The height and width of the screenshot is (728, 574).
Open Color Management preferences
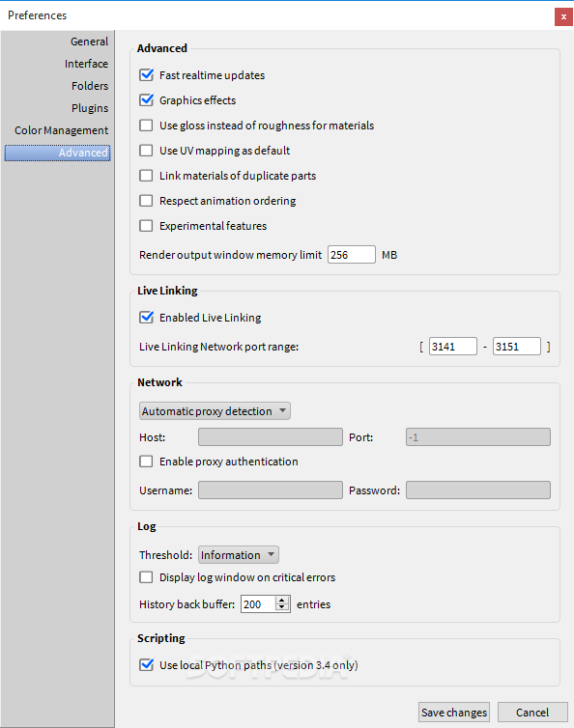point(61,130)
